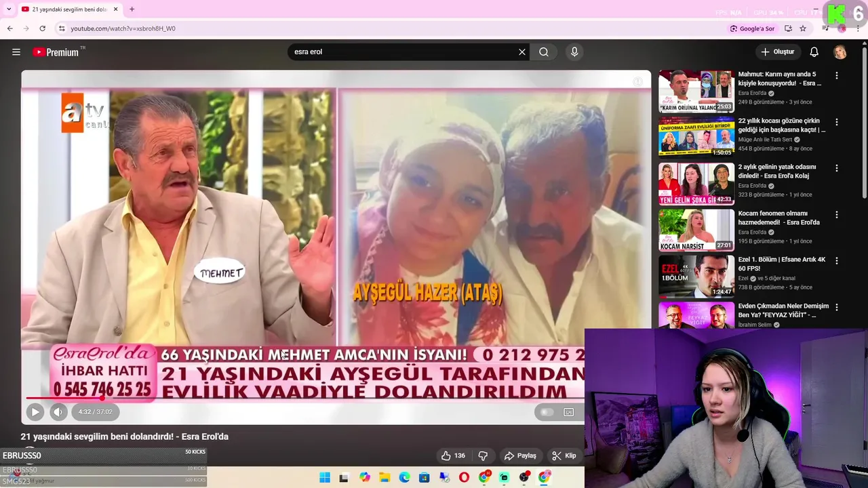Viewport: 868px width, 488px height.
Task: Open the Copilot icon in the taskbar
Action: 365,478
